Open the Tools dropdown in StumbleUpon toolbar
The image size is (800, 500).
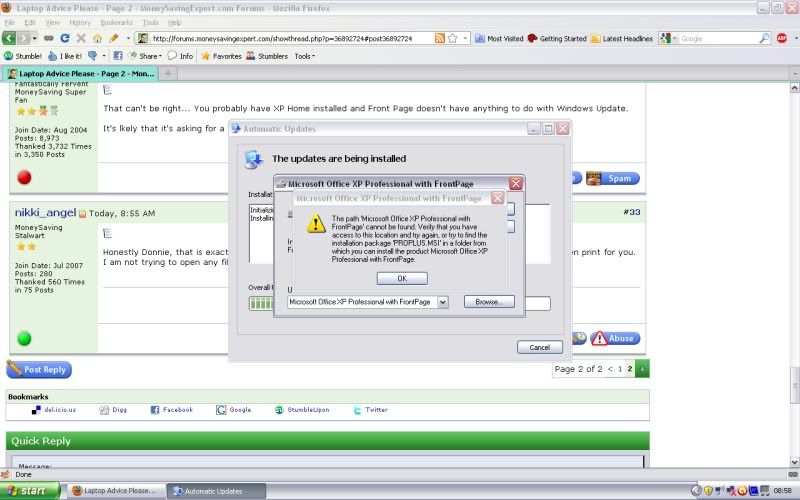305,56
